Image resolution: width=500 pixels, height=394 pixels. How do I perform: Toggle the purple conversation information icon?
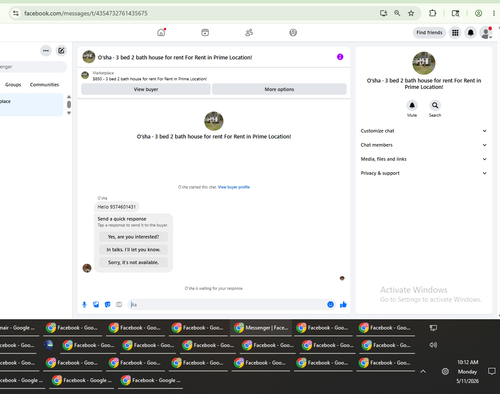coord(340,57)
